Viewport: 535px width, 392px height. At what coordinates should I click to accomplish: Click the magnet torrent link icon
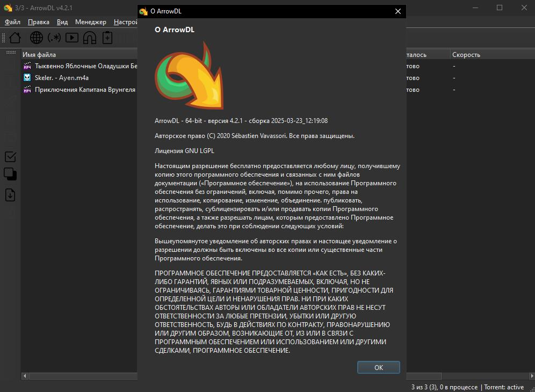90,38
